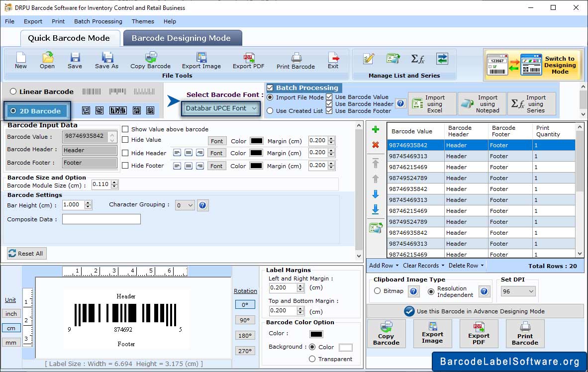Open the Batch Processing menu
The height and width of the screenshot is (372, 588).
[x=98, y=21]
